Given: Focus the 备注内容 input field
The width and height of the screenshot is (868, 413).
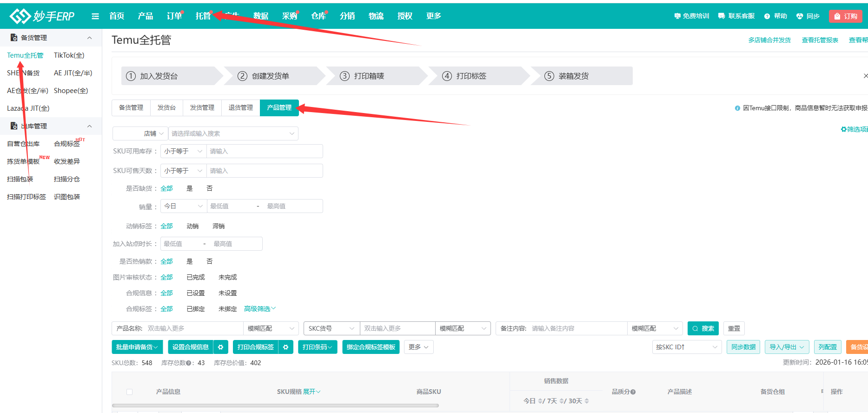Looking at the screenshot, I should [578, 328].
